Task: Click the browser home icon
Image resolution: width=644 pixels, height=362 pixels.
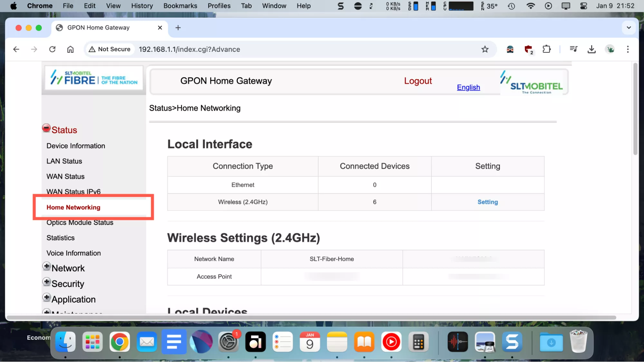Action: 70,49
